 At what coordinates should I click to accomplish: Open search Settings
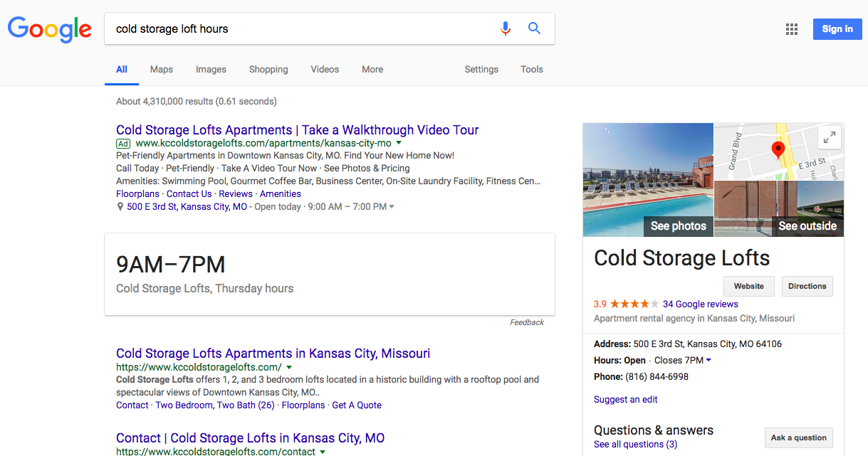click(x=481, y=70)
